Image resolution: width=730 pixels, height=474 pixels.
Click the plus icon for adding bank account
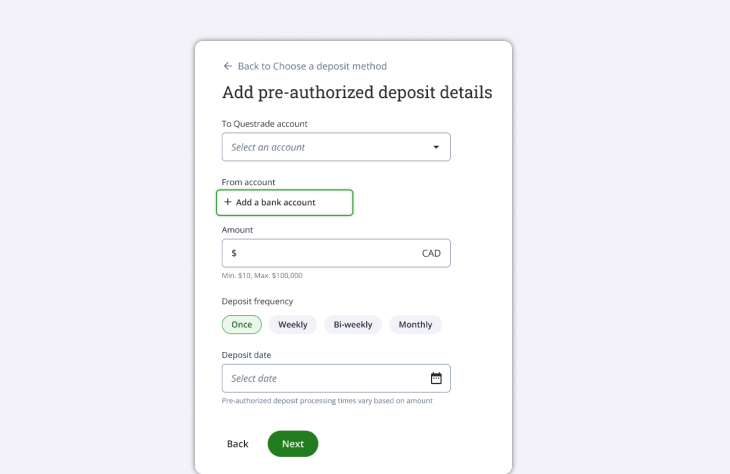(228, 202)
